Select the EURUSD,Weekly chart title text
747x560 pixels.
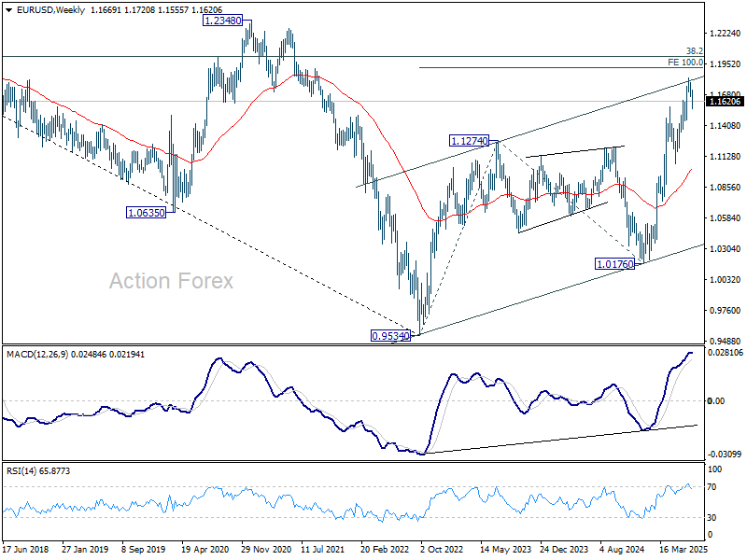(50, 10)
